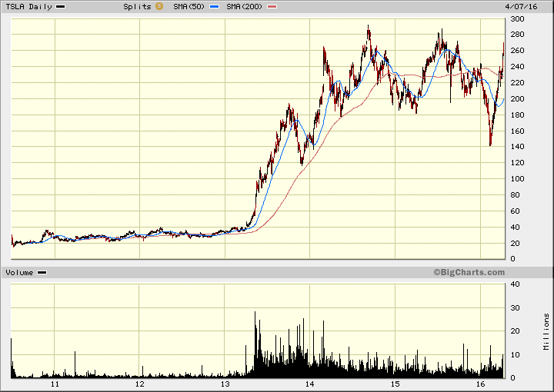Click the '16' year label on the time axis

480,384
